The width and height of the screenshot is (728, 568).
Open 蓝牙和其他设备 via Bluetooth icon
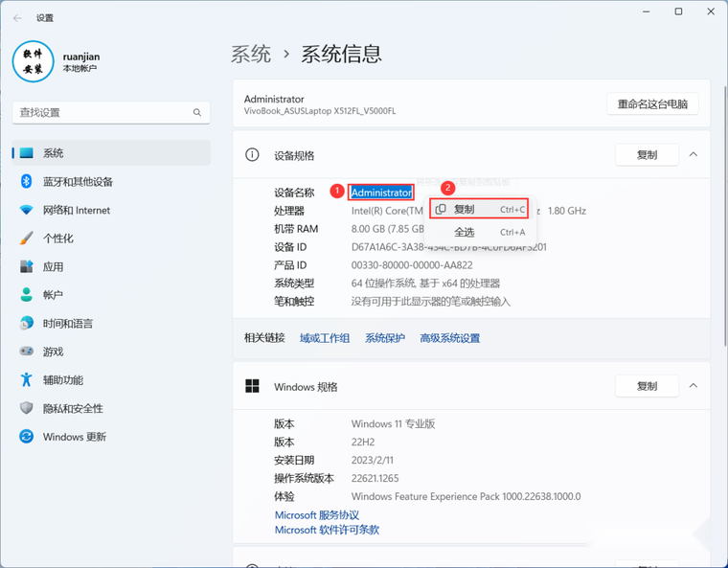[x=27, y=181]
